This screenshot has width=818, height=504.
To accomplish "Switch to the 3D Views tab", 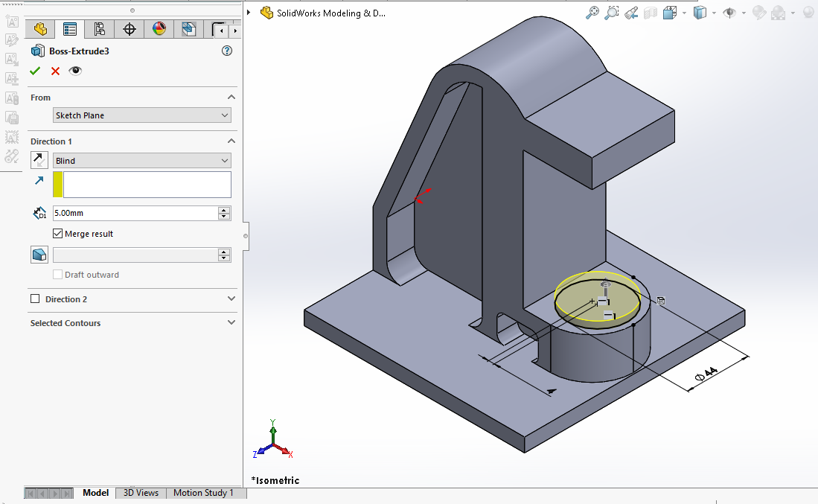I will (141, 493).
